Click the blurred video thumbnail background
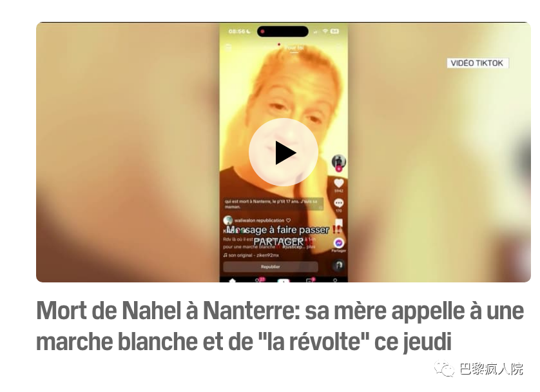Image resolution: width=540 pixels, height=392 pixels. coord(128,152)
